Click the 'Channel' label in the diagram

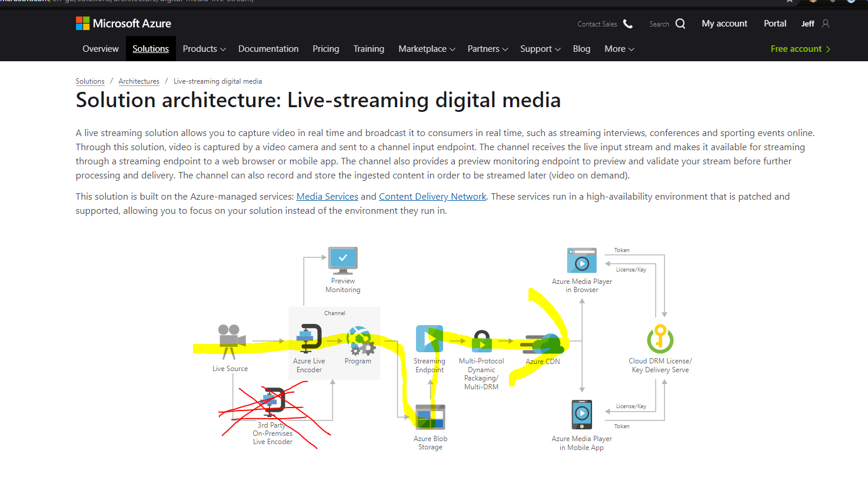[335, 313]
